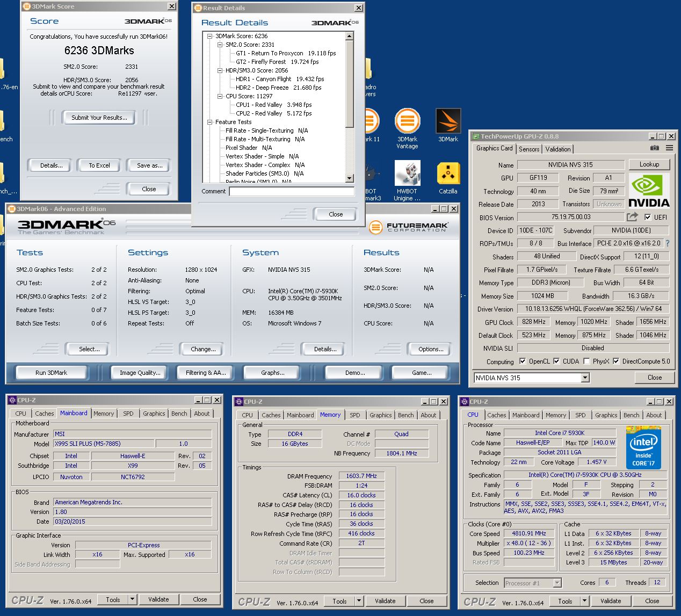Click the Demo button in 3DMark06

[x=355, y=372]
